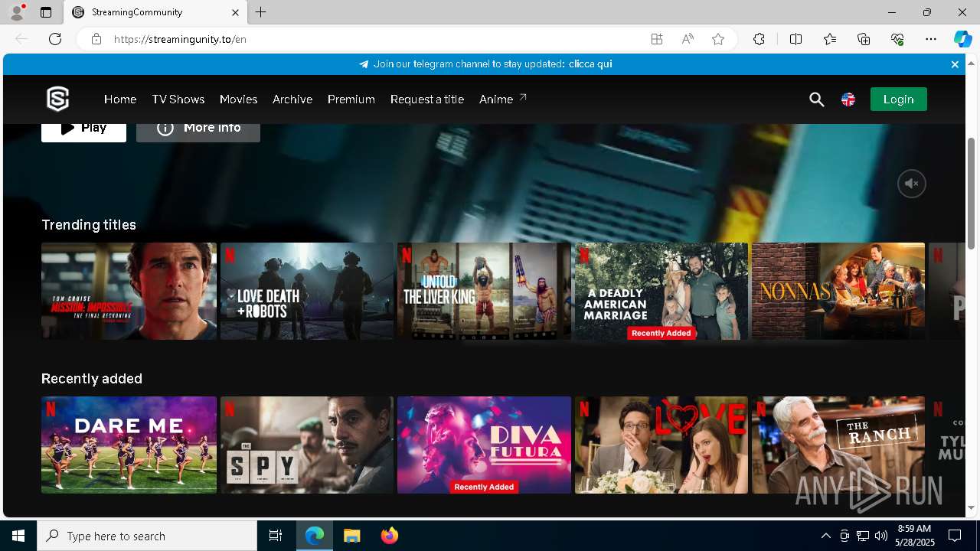Open the Favorites list icon
980x551 pixels.
click(830, 39)
